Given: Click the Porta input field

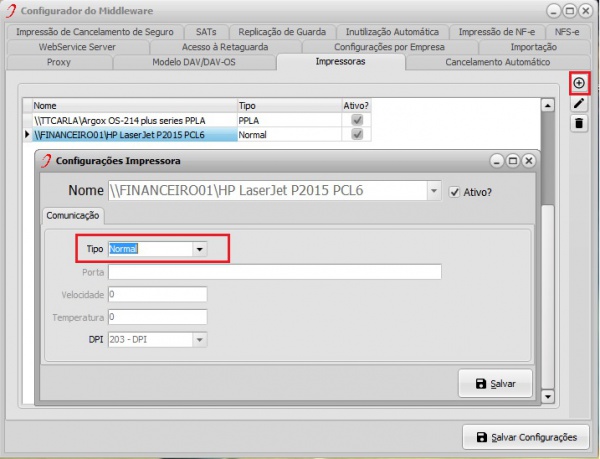Looking at the screenshot, I should coord(275,271).
